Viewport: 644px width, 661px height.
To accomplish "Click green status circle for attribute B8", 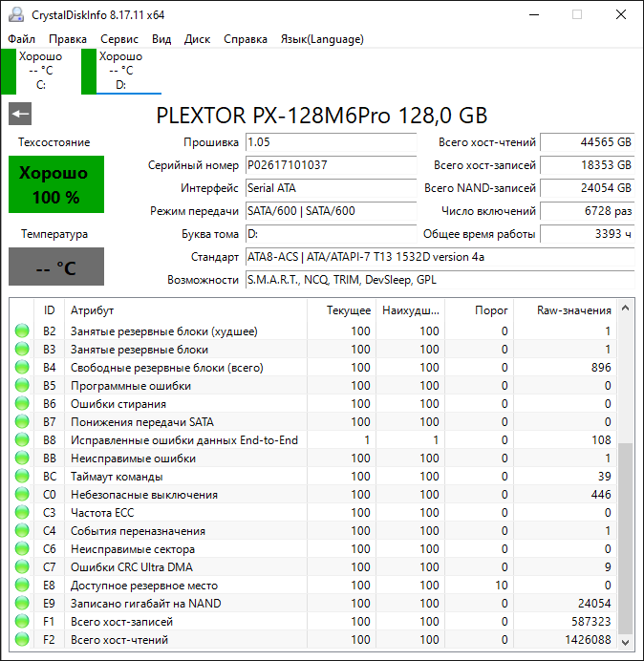I will pyautogui.click(x=22, y=439).
